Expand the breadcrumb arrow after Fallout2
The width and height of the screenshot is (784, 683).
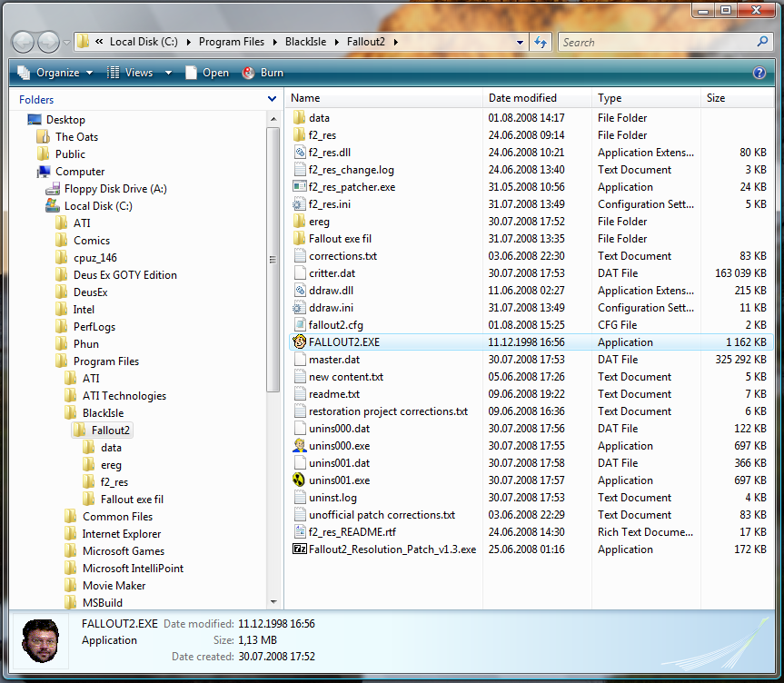[395, 42]
